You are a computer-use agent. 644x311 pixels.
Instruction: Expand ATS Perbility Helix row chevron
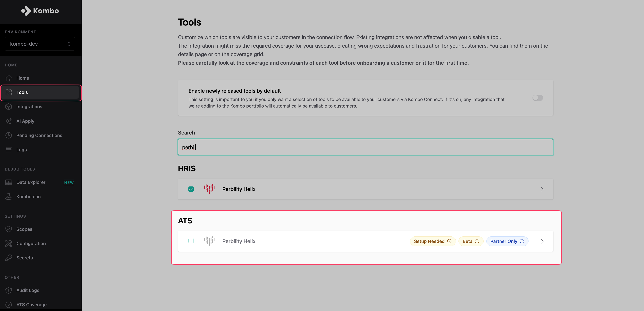542,241
